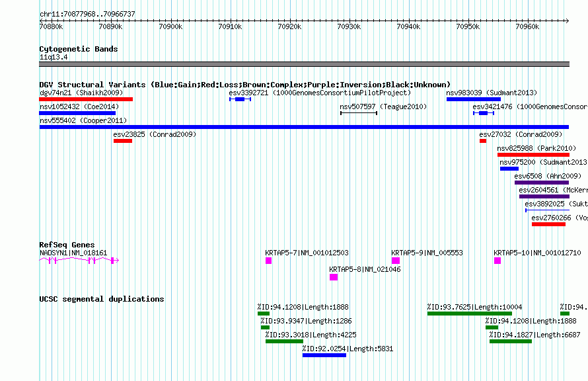The image size is (588, 381).
Task: Select the thin blue esv3892025 line
Action: 547,210
